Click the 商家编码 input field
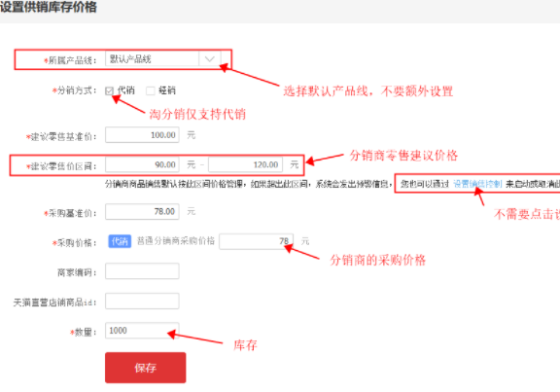 pos(142,271)
